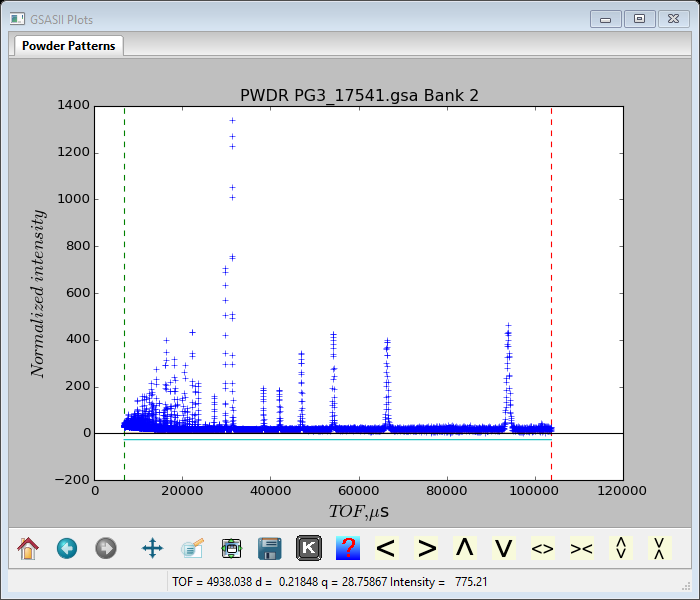
Task: Shift plot left with < button
Action: tap(387, 548)
